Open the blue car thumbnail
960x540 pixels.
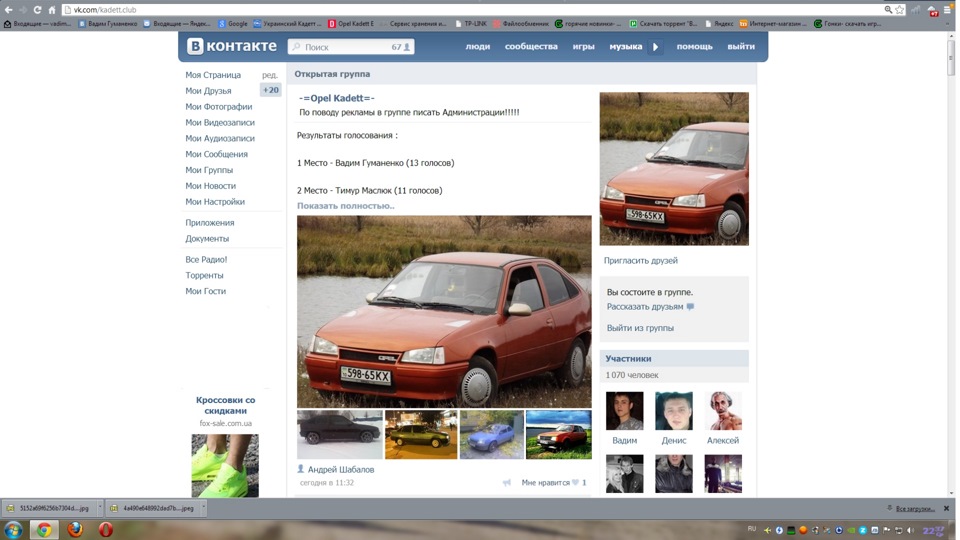492,435
